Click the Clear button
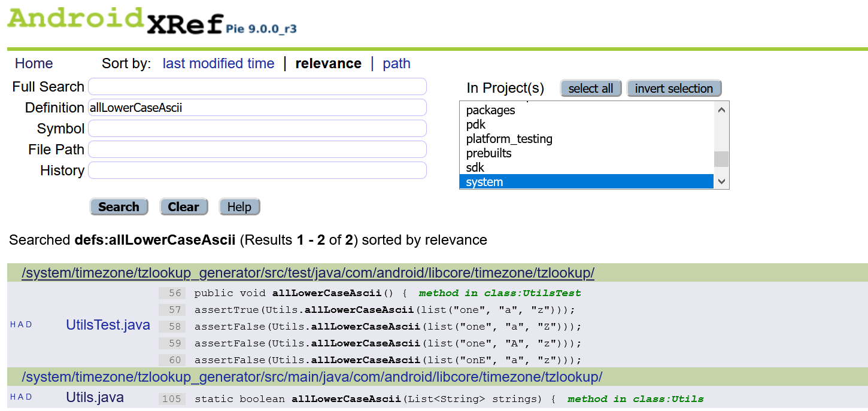 (x=183, y=207)
